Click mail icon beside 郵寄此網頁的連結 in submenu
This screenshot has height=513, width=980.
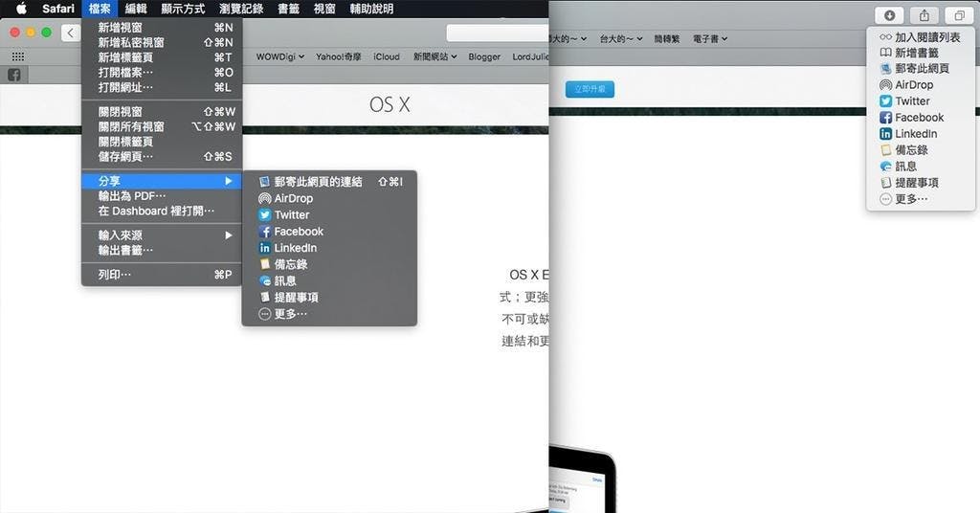point(264,182)
